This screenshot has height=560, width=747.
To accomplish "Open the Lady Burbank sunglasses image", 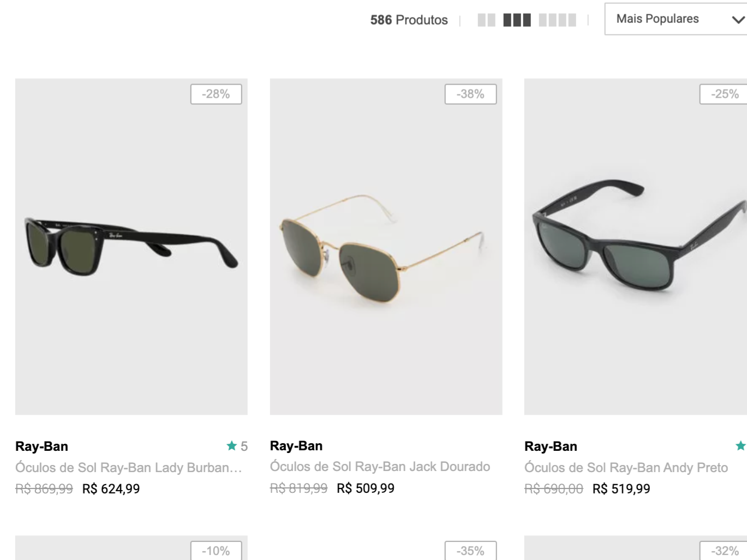I will click(x=132, y=247).
